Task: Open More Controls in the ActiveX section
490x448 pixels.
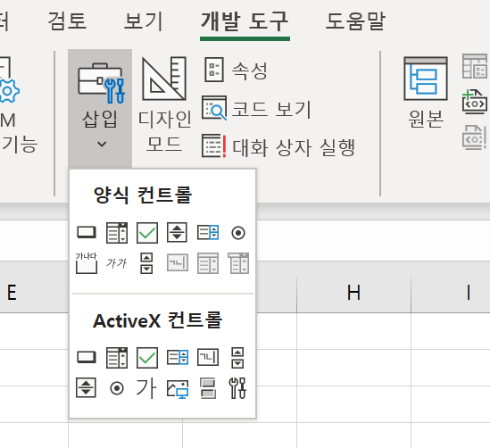Action: 237,388
